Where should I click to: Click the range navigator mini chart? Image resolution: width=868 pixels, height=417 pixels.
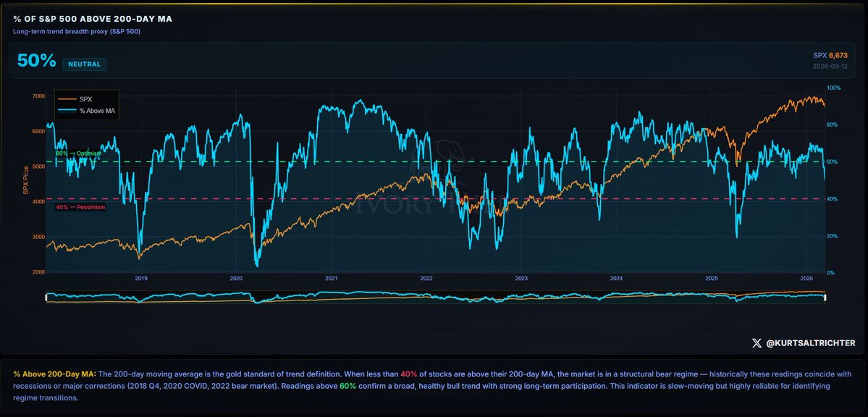(436, 297)
